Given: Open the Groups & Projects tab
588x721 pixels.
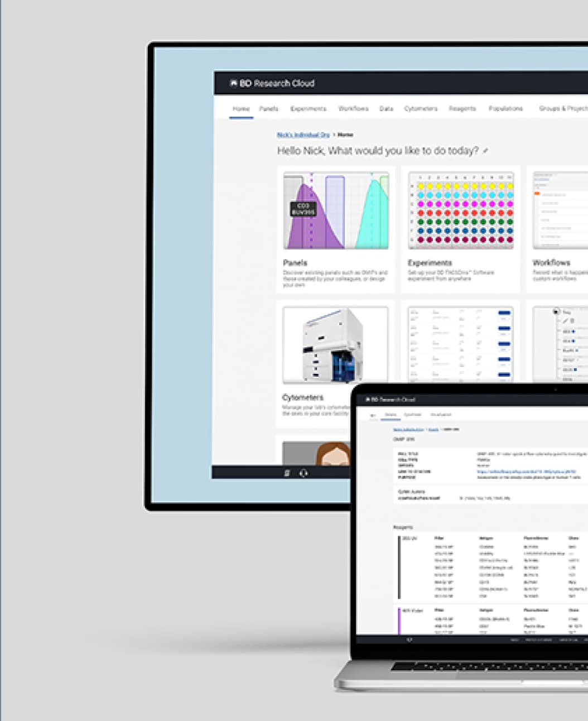Looking at the screenshot, I should (x=563, y=109).
